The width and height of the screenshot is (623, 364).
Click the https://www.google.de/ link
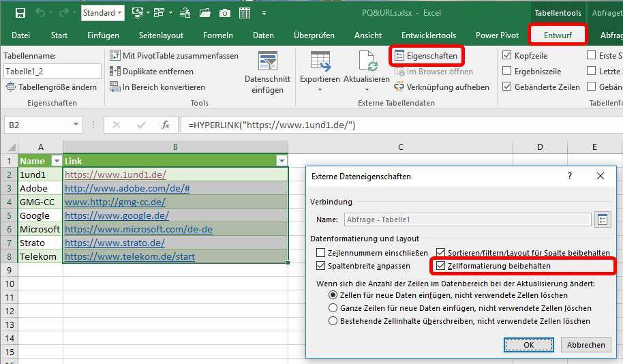117,215
